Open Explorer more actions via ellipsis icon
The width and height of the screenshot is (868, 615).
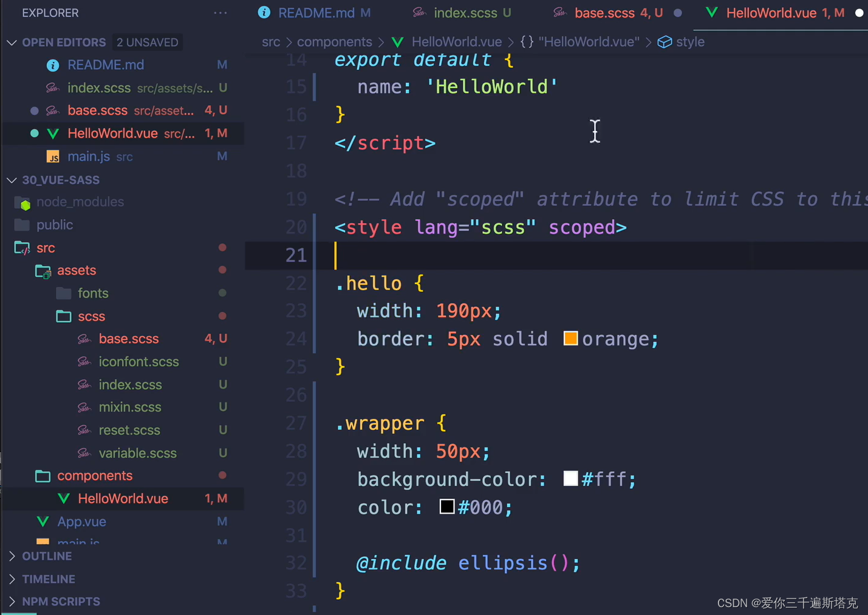[x=220, y=13]
